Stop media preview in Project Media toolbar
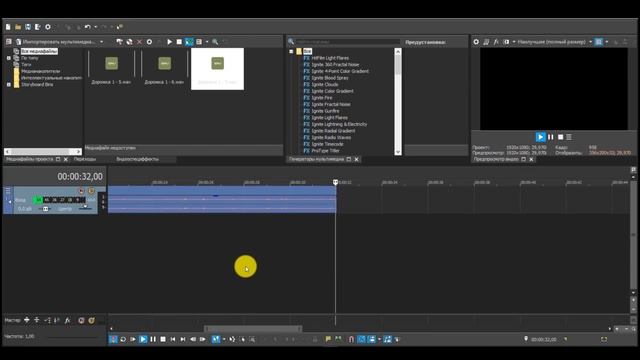640x360 pixels. click(179, 42)
